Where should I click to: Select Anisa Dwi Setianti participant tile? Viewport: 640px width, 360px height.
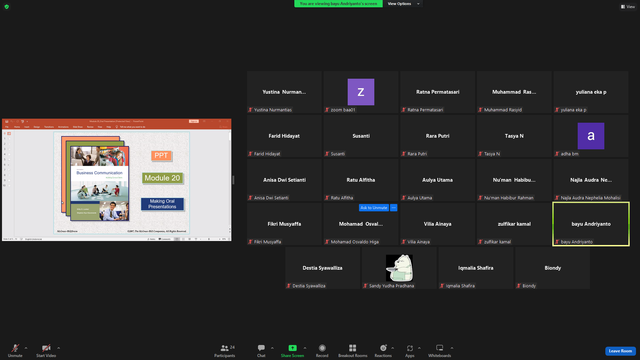pos(284,180)
